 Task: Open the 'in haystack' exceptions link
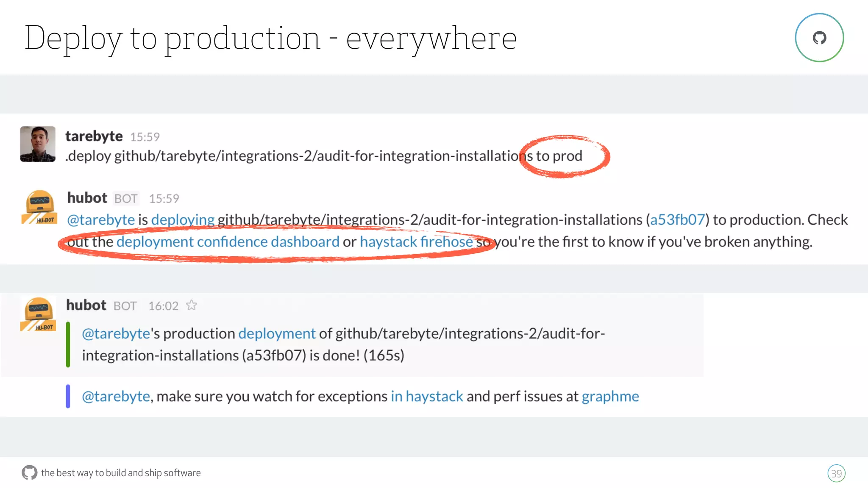coord(426,396)
